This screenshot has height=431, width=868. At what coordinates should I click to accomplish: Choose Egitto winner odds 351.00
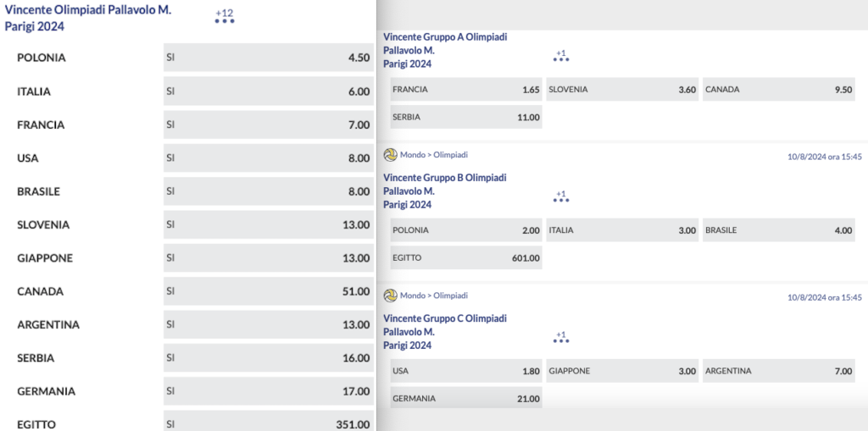point(269,422)
